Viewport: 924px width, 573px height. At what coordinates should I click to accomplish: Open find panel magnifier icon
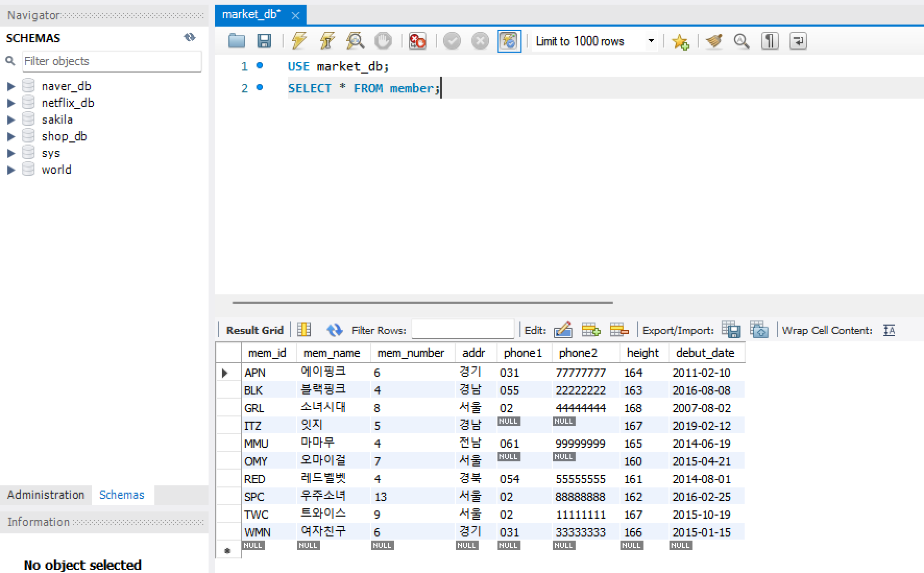pyautogui.click(x=741, y=41)
